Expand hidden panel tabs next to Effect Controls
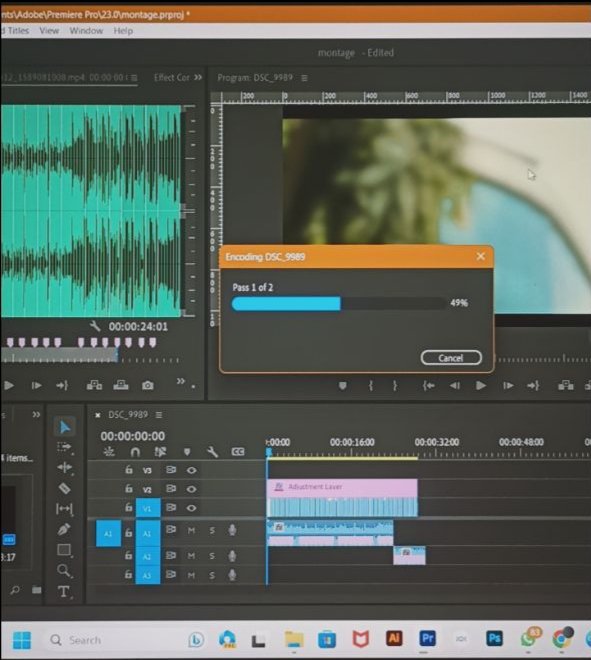 [x=198, y=77]
